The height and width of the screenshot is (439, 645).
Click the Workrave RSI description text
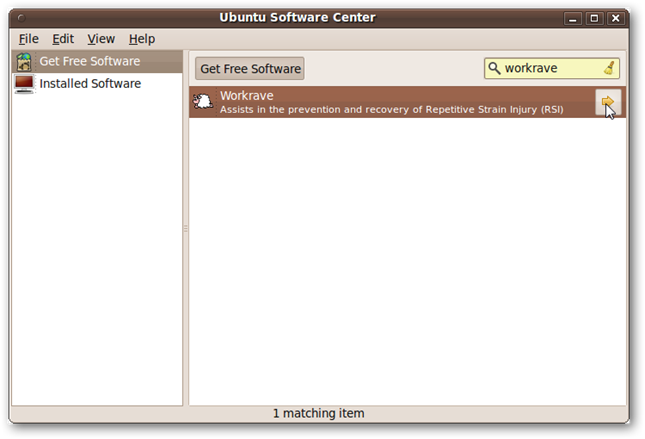pos(391,109)
